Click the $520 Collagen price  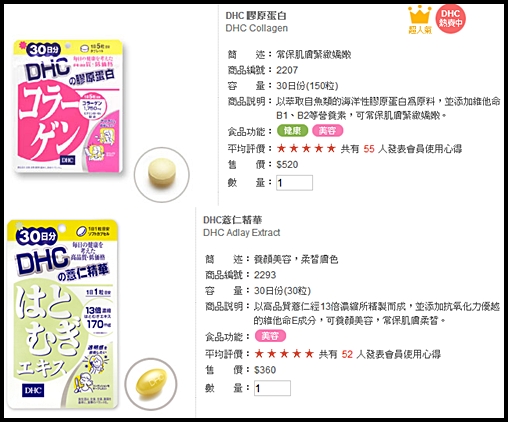287,165
